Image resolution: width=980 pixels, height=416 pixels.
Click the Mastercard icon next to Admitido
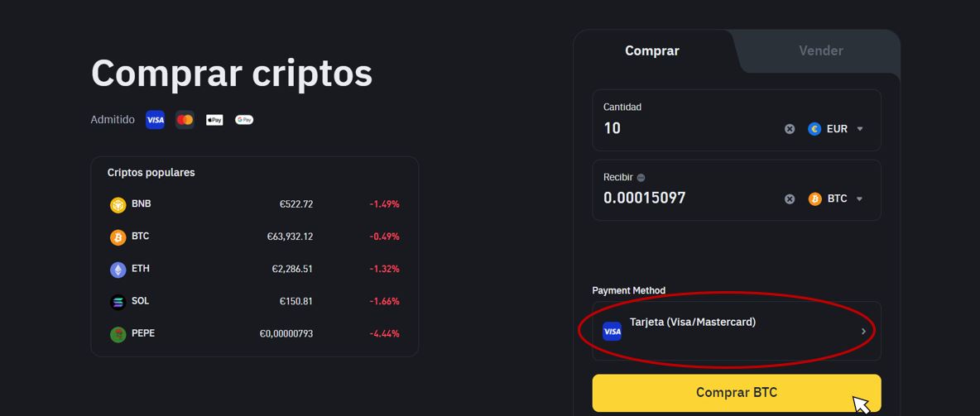pos(185,120)
